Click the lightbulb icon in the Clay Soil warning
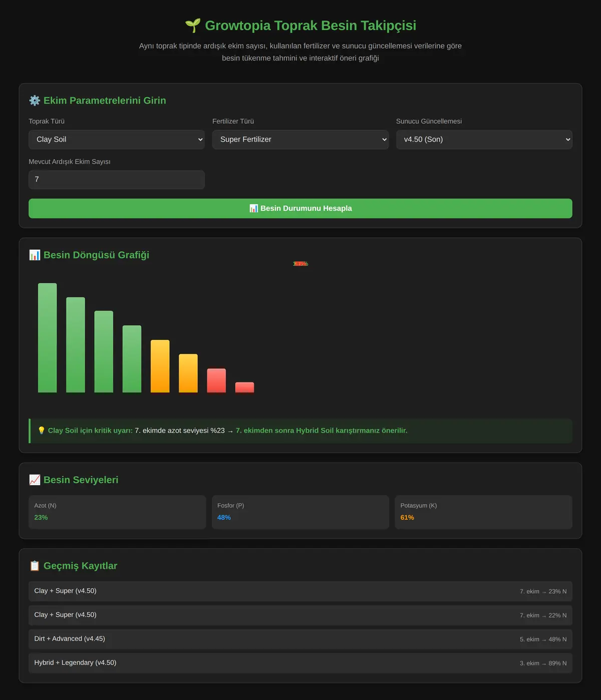Screen dimensions: 601x700 coord(42,431)
